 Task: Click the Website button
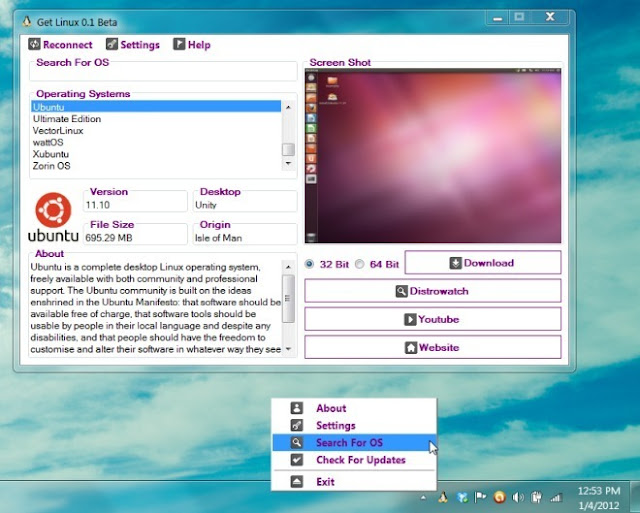433,347
